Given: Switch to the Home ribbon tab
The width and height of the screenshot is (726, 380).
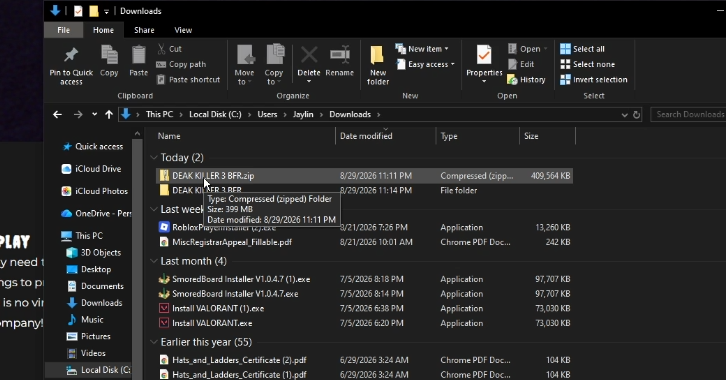Looking at the screenshot, I should 103,30.
